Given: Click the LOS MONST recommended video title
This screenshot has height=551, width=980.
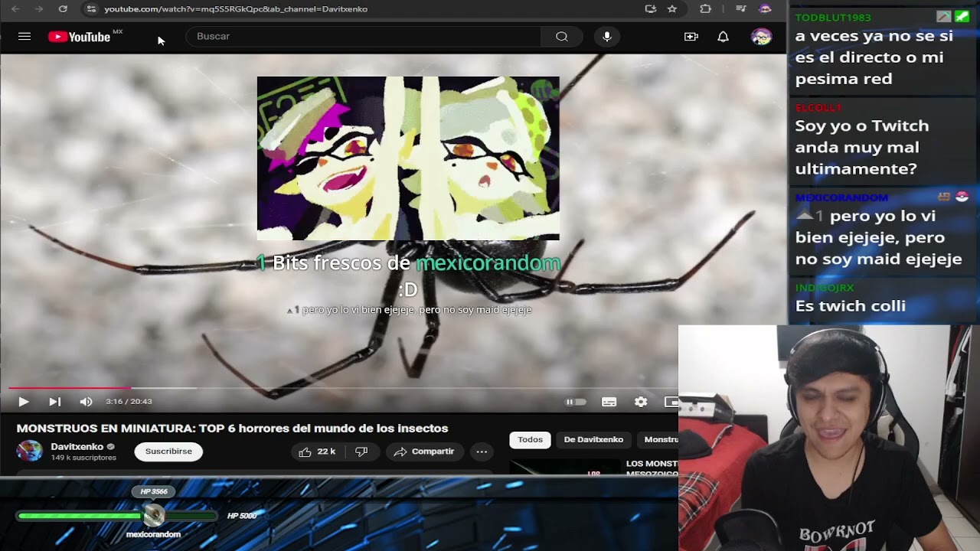Looking at the screenshot, I should [x=652, y=468].
